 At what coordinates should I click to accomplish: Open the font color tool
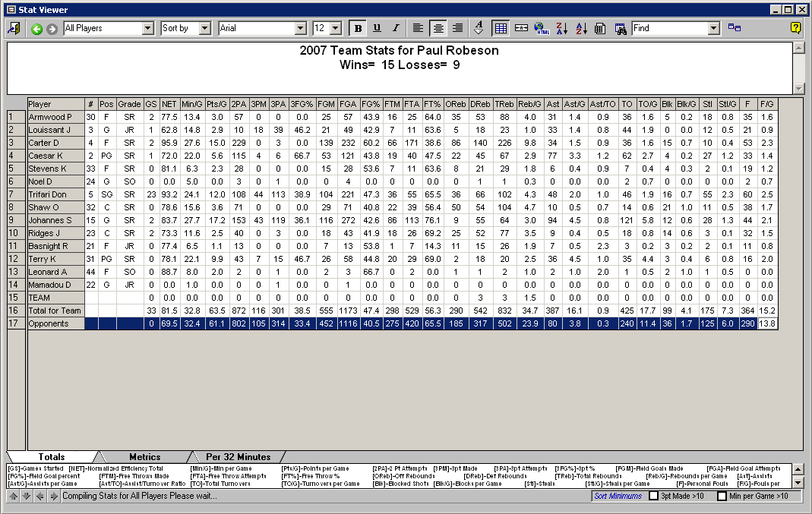click(x=479, y=28)
